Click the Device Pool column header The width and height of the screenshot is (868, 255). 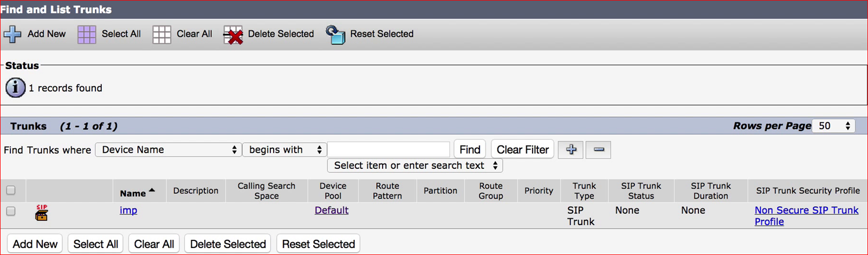(x=333, y=191)
